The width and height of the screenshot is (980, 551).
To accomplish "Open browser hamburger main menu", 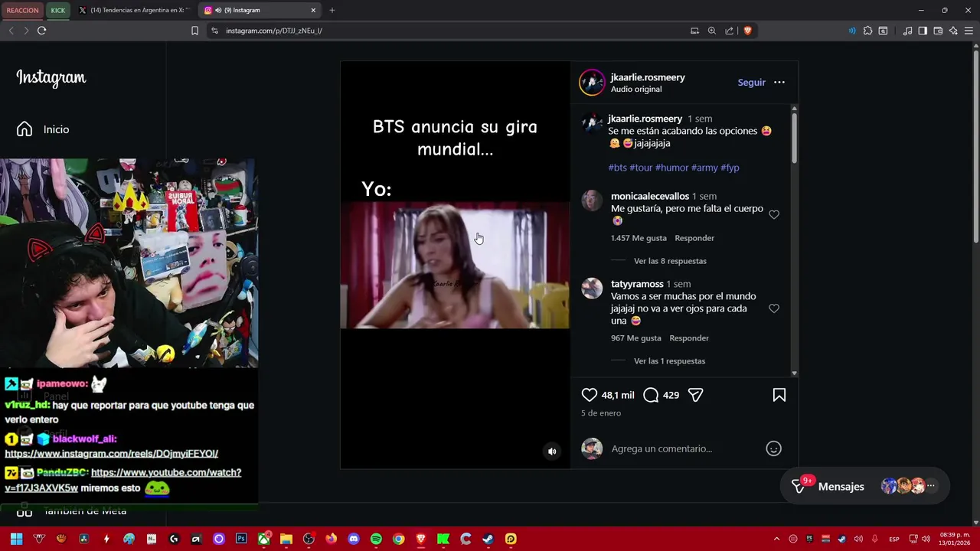I will (969, 31).
